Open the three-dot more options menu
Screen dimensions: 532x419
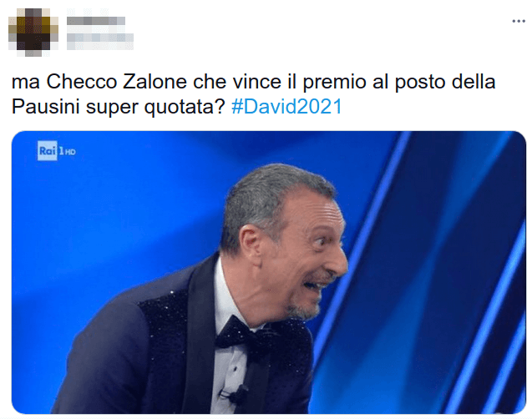pyautogui.click(x=518, y=22)
